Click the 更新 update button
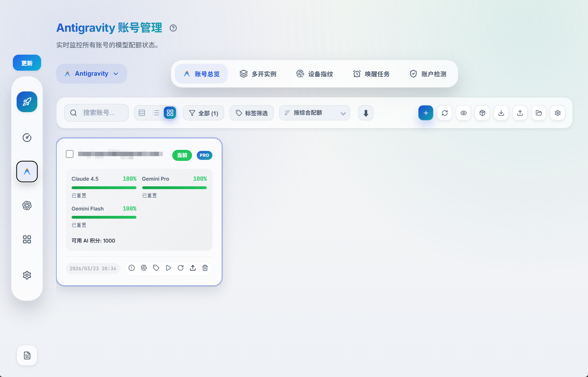The width and height of the screenshot is (588, 377). 27,63
